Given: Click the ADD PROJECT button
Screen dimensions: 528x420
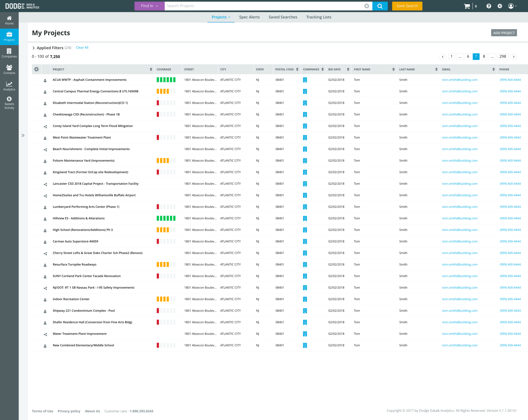Looking at the screenshot, I should pos(504,33).
